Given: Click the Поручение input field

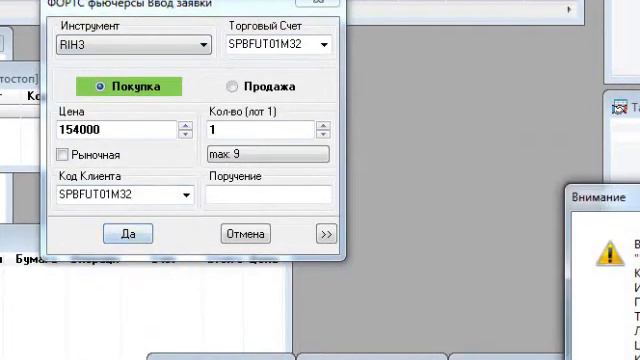Looking at the screenshot, I should click(x=269, y=195).
